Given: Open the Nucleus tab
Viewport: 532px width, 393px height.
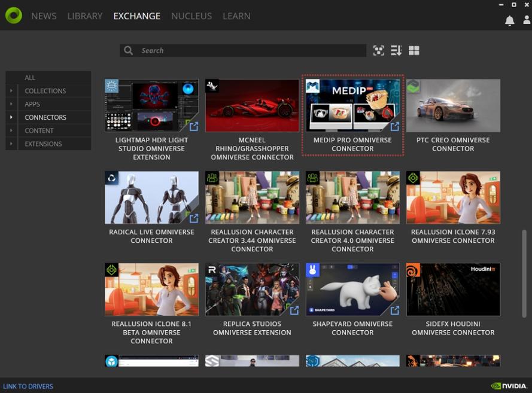Looking at the screenshot, I should tap(191, 16).
